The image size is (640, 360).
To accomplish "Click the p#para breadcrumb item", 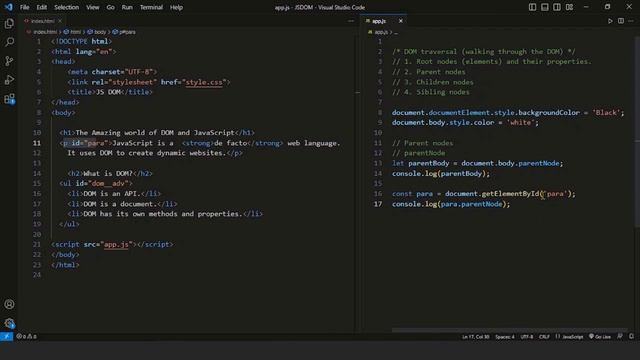I will pos(124,32).
